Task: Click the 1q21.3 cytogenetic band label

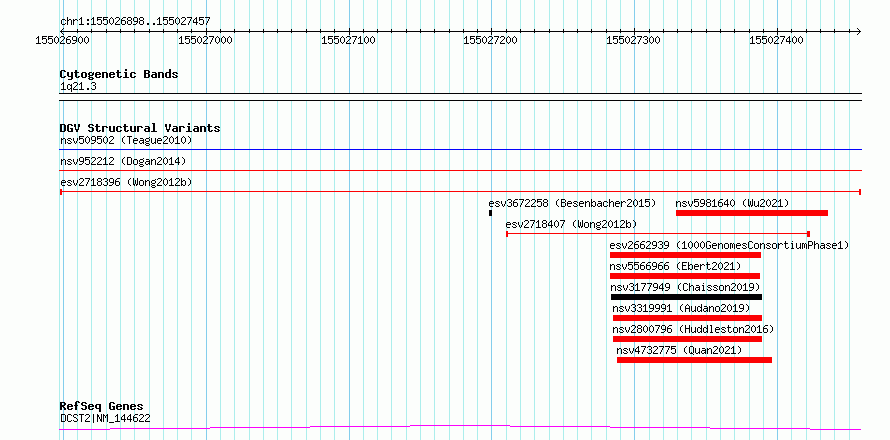Action: [x=78, y=86]
